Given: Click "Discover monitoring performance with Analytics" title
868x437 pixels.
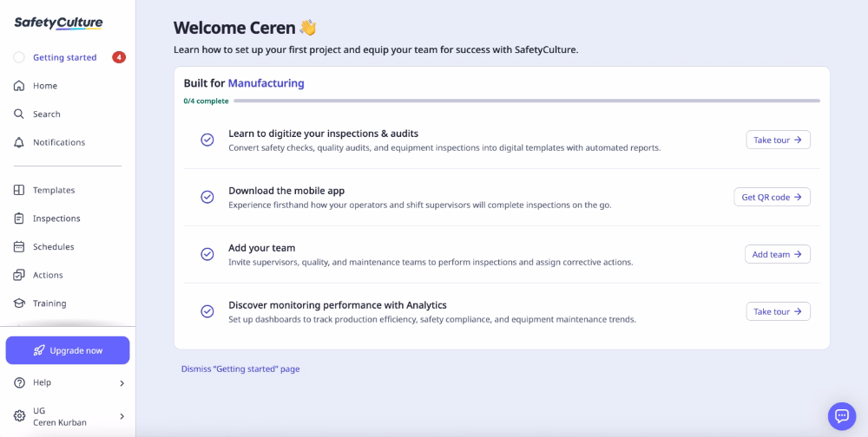Looking at the screenshot, I should pyautogui.click(x=338, y=305).
